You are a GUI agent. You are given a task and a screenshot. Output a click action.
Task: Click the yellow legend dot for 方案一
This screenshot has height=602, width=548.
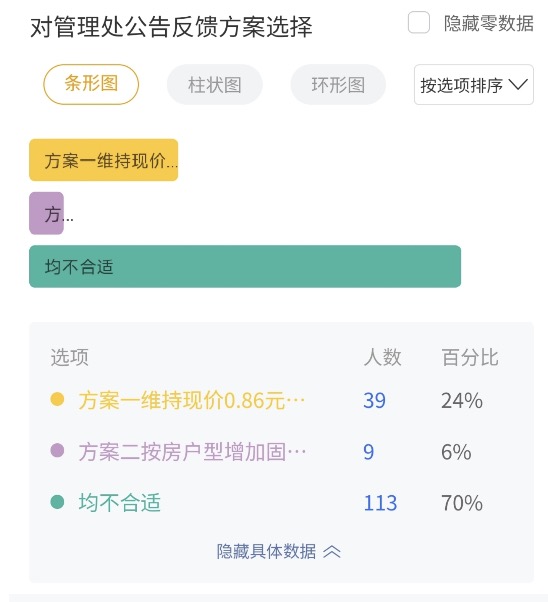tap(57, 399)
